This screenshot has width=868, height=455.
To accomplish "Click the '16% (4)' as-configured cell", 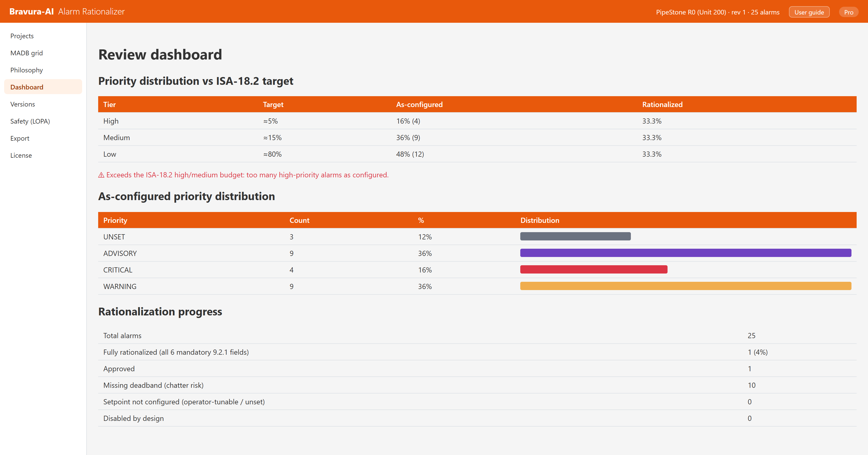I will (408, 121).
